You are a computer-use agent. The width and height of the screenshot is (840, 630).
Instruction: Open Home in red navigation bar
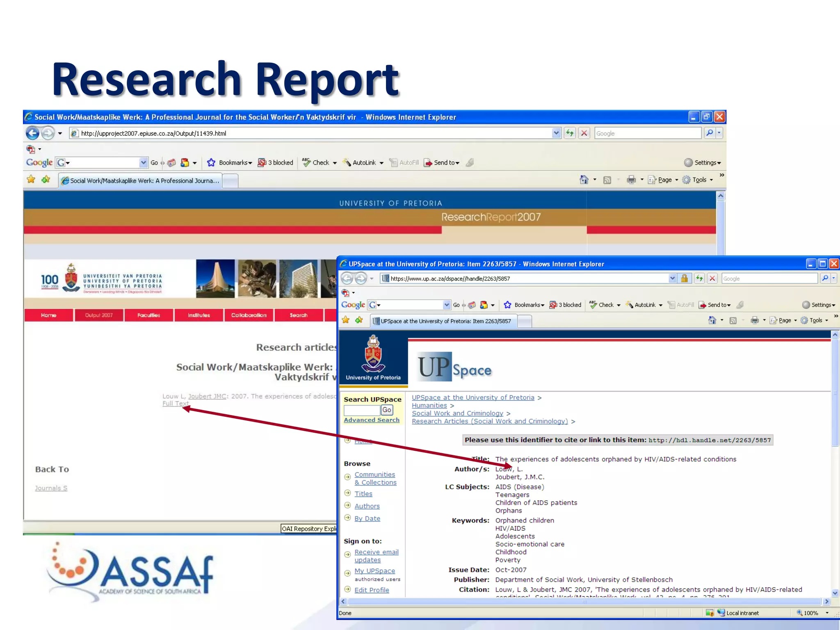48,315
